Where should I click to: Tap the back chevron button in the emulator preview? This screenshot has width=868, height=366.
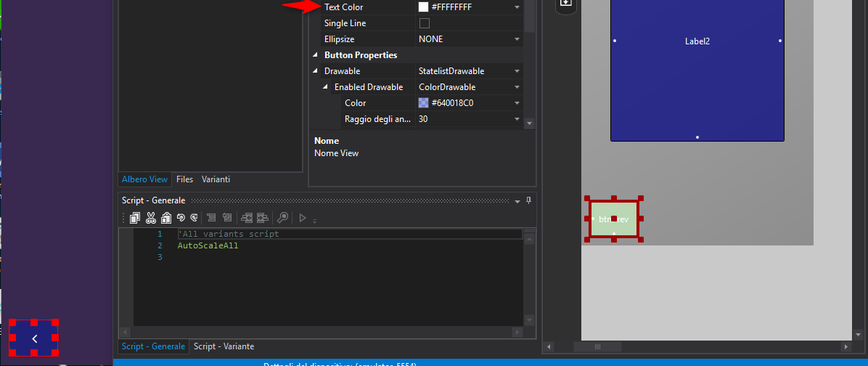34,338
